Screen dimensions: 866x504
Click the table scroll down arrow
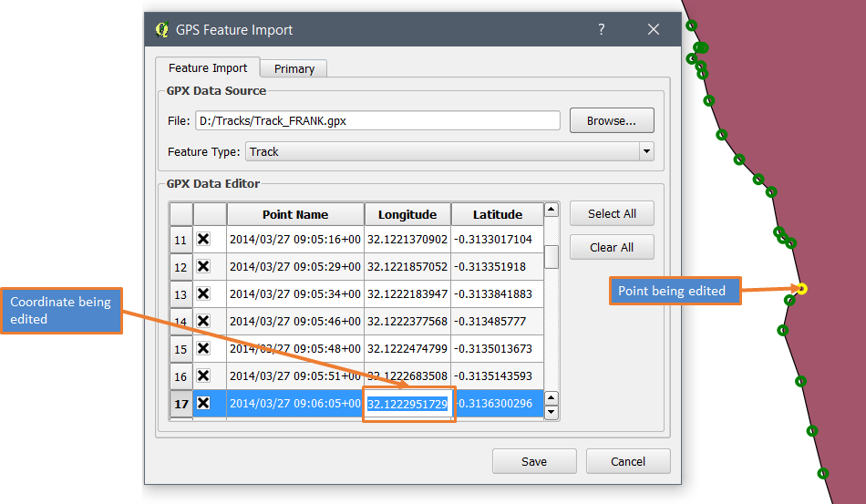click(551, 412)
